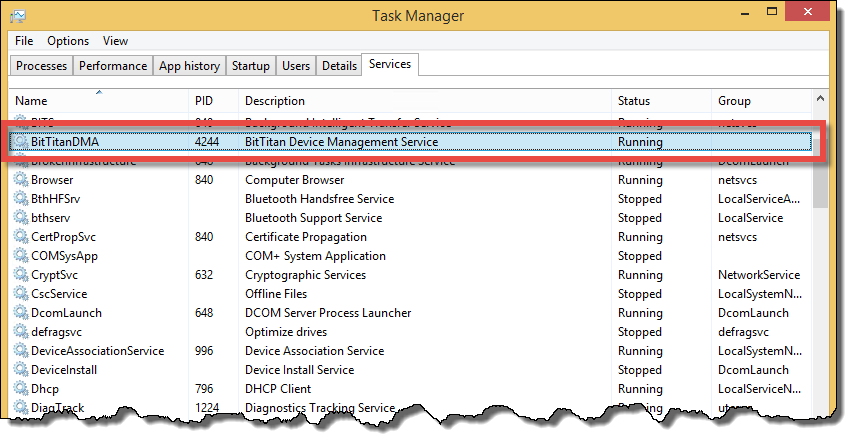852x448 pixels.
Task: Click the DeviceAssociationService gear icon
Action: 21,351
